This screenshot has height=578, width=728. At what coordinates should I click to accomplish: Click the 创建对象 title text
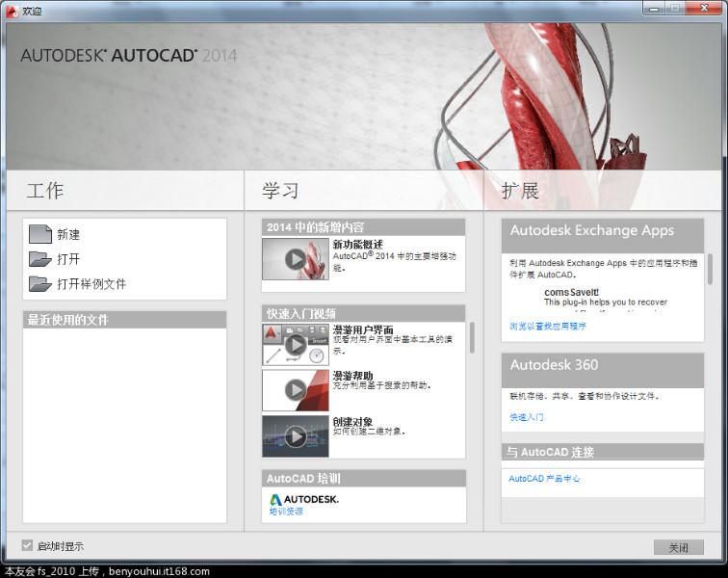coord(352,421)
